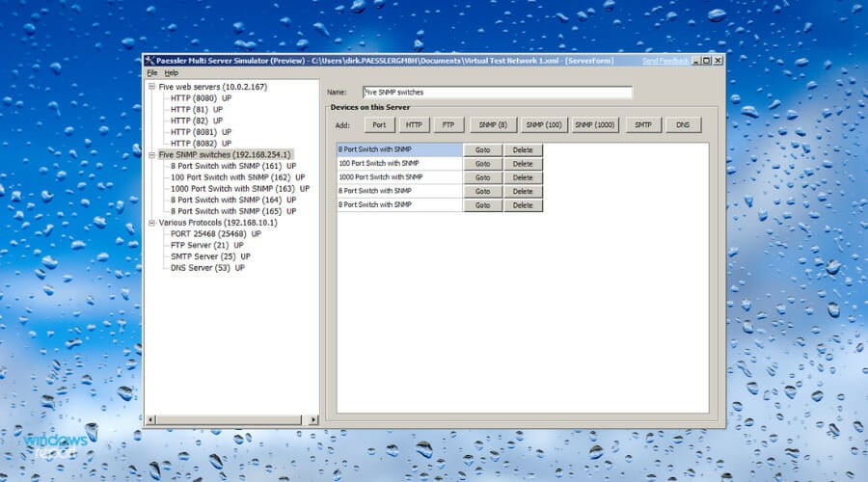Add a DNS device
The height and width of the screenshot is (482, 868).
pyautogui.click(x=683, y=125)
